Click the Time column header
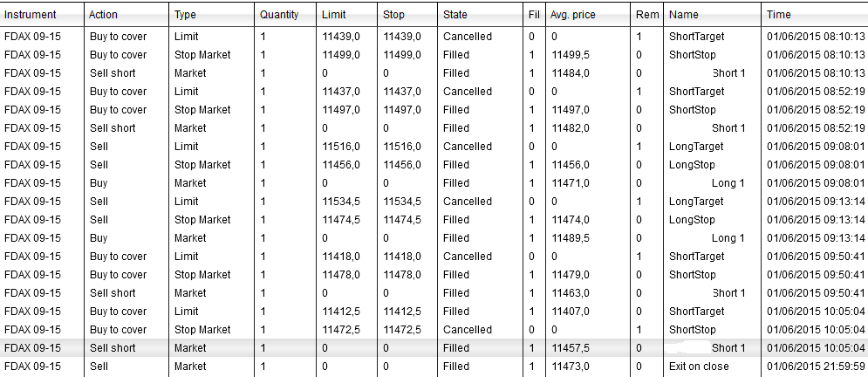 tap(779, 15)
